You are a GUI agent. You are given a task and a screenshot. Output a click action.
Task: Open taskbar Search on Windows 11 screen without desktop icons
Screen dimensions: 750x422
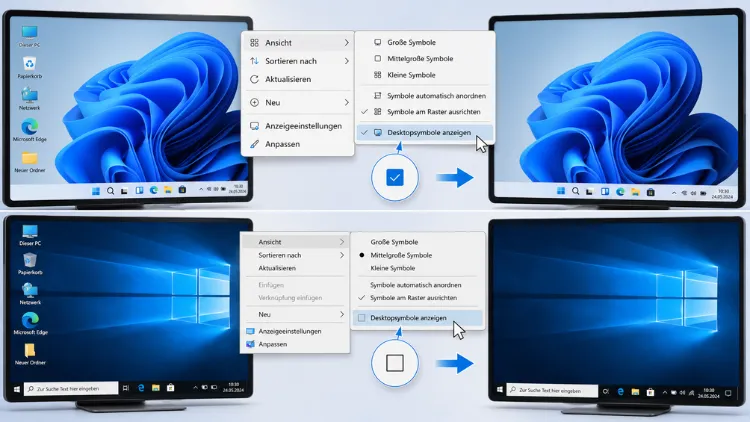(x=575, y=191)
